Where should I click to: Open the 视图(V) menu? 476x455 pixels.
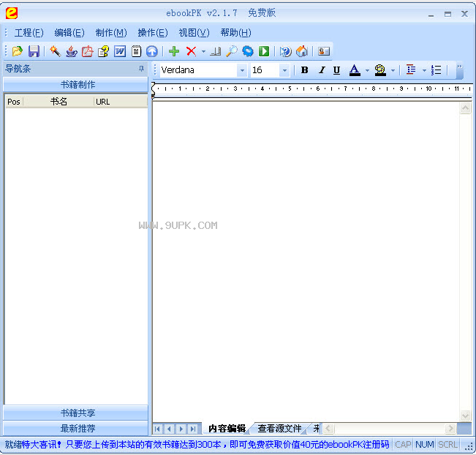click(x=194, y=32)
